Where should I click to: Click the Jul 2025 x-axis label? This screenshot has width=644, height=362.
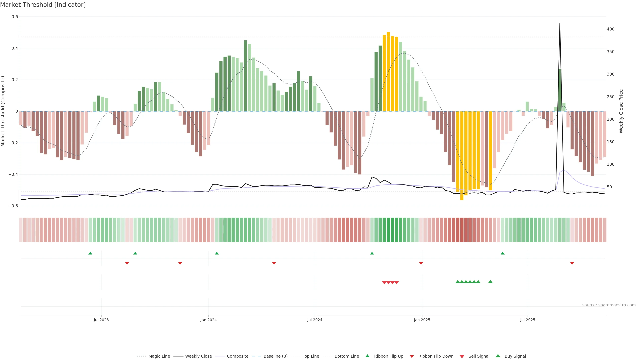pos(527,320)
